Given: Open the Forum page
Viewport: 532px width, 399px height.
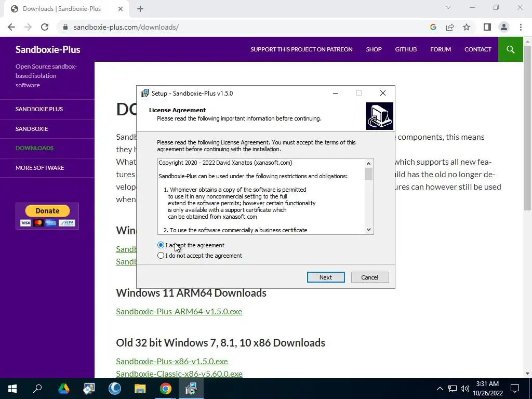Looking at the screenshot, I should [x=441, y=49].
